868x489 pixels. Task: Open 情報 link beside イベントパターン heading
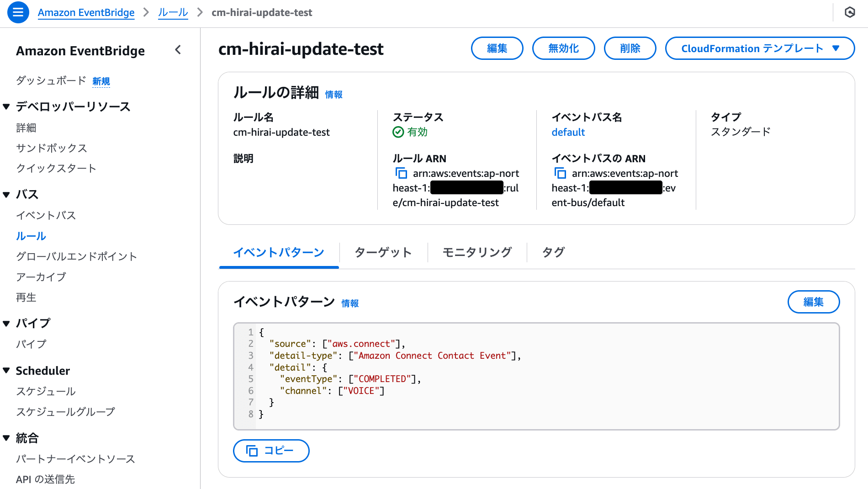350,303
